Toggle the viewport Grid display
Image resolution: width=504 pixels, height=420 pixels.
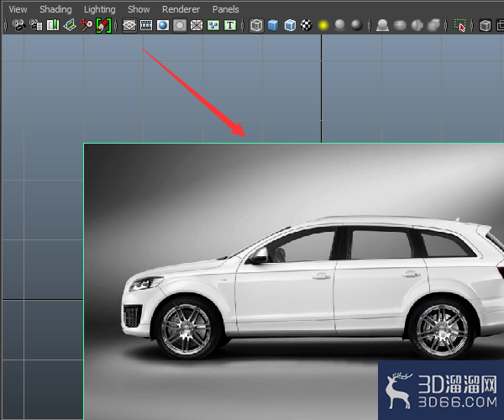129,25
